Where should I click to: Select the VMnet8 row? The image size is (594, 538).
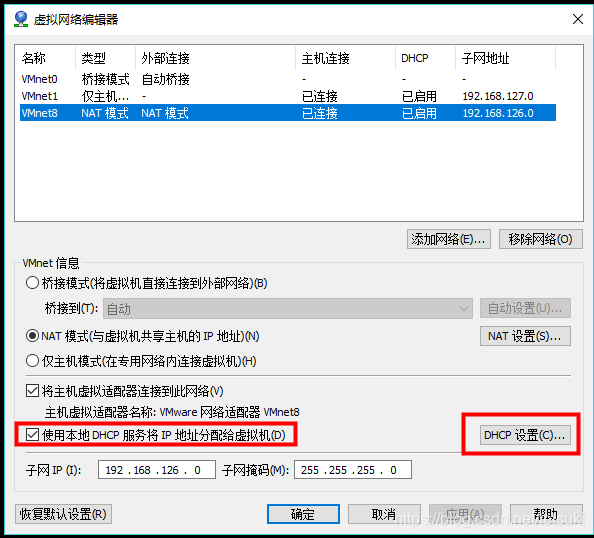(288, 113)
